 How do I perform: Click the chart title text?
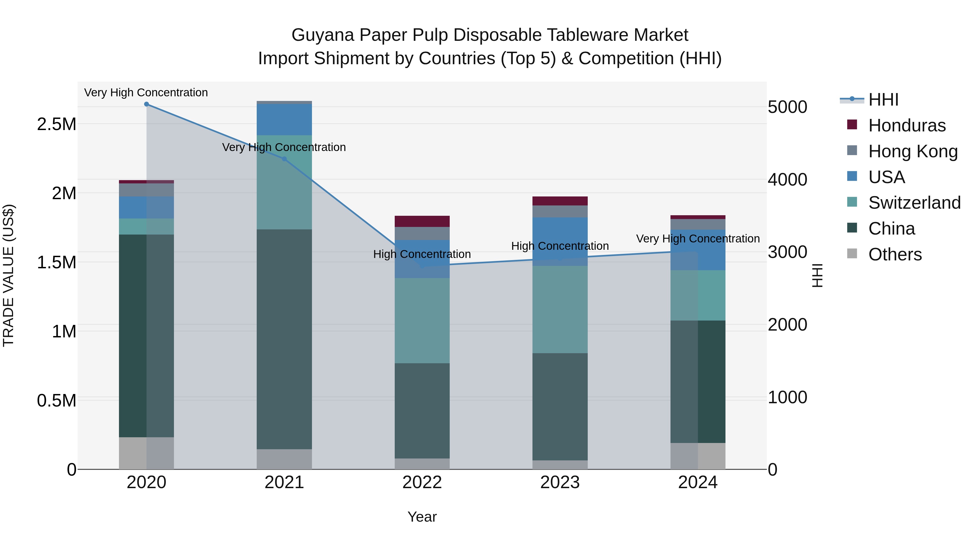pyautogui.click(x=490, y=47)
